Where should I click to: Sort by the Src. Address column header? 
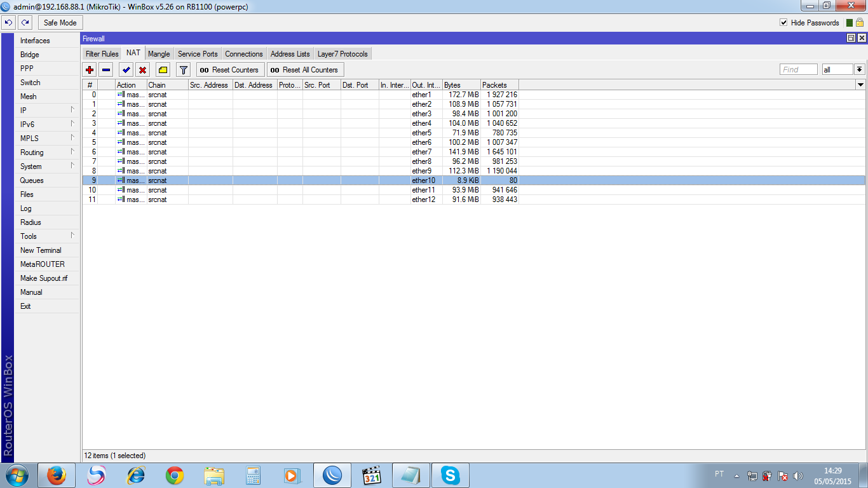click(x=210, y=85)
